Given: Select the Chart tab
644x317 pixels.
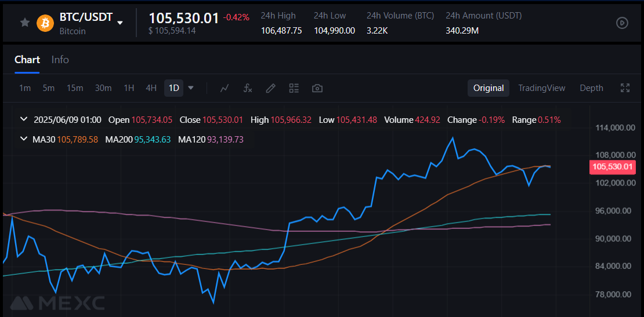Looking at the screenshot, I should pyautogui.click(x=27, y=60).
